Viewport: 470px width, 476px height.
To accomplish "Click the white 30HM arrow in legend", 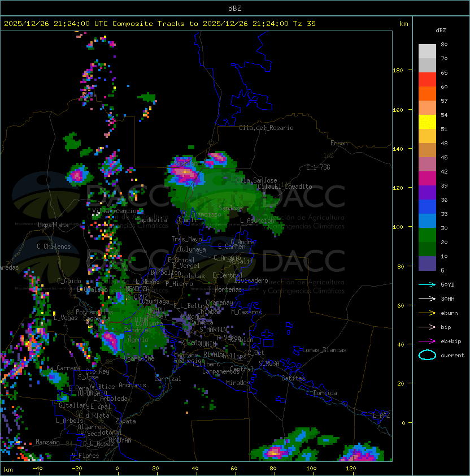I will 427,298.
